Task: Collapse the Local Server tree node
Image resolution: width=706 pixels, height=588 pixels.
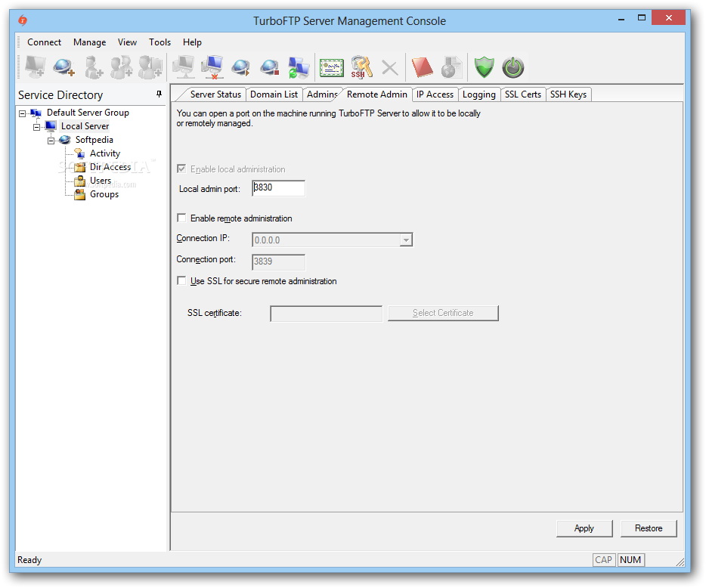Action: pos(36,127)
